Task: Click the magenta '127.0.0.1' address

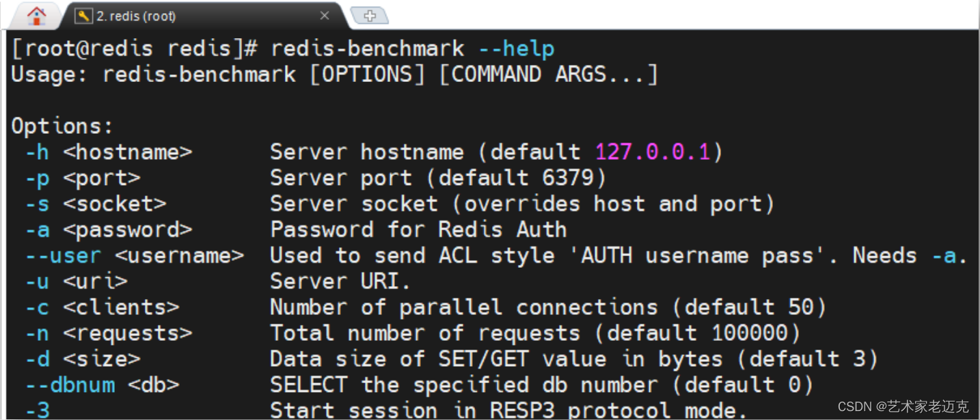Action: (x=653, y=152)
